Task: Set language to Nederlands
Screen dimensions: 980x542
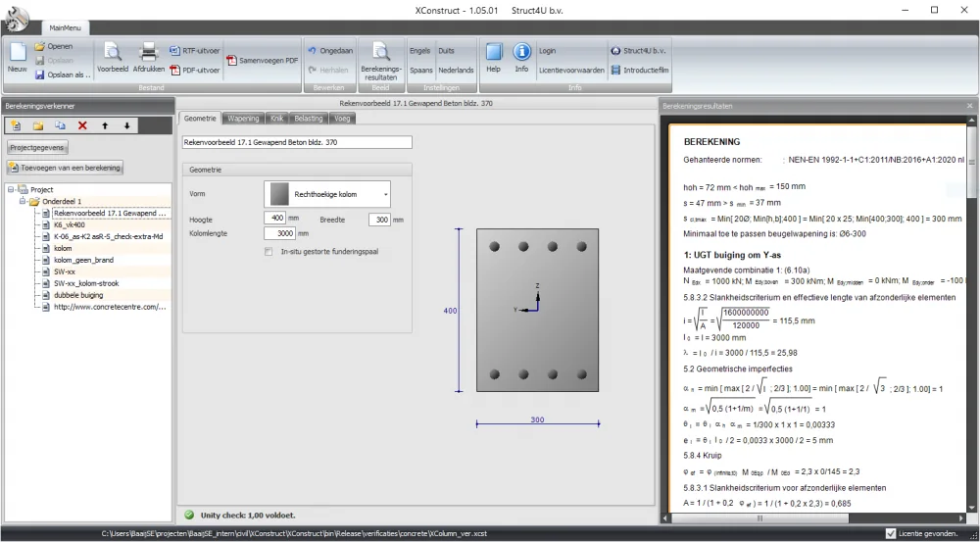Action: (456, 70)
